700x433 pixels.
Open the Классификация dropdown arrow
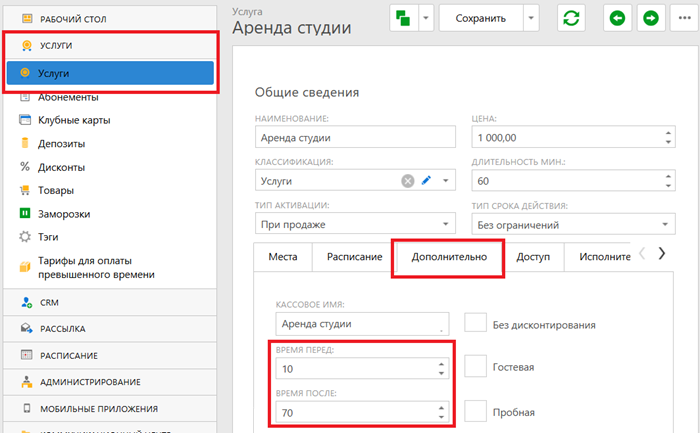click(x=445, y=180)
